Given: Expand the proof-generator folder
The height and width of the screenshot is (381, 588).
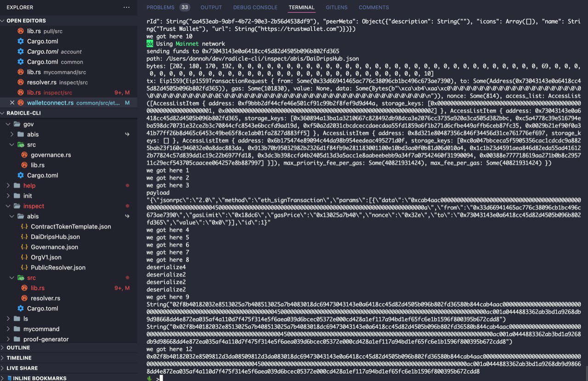Looking at the screenshot, I should point(8,339).
